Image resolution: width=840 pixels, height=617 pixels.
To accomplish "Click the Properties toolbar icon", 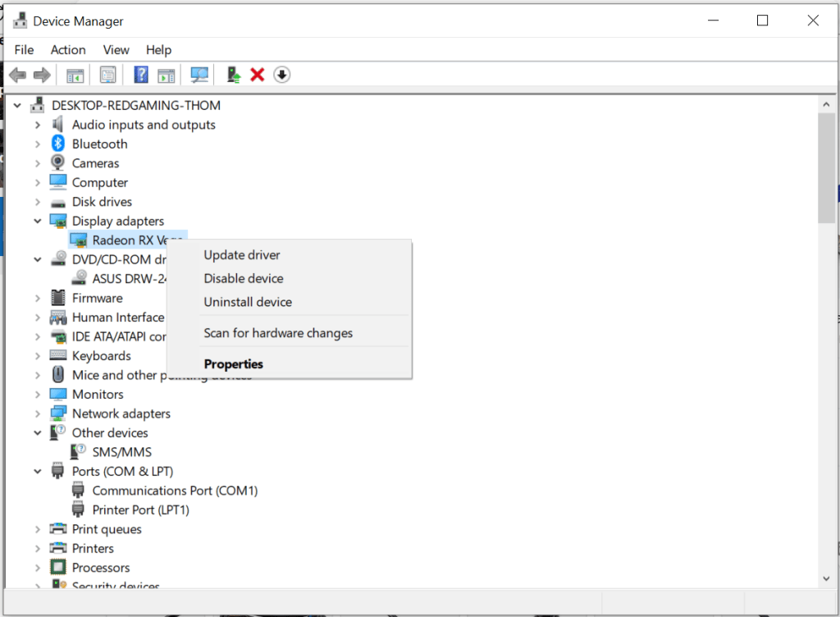I will point(107,75).
